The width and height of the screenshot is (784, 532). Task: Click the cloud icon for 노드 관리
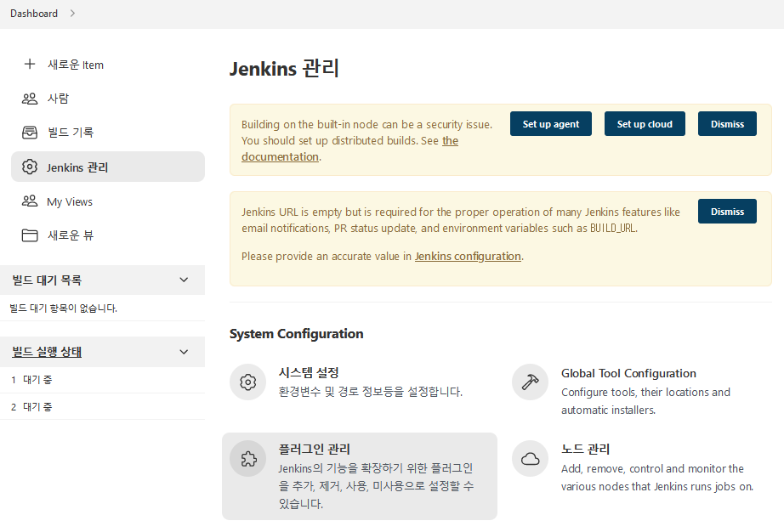530,459
